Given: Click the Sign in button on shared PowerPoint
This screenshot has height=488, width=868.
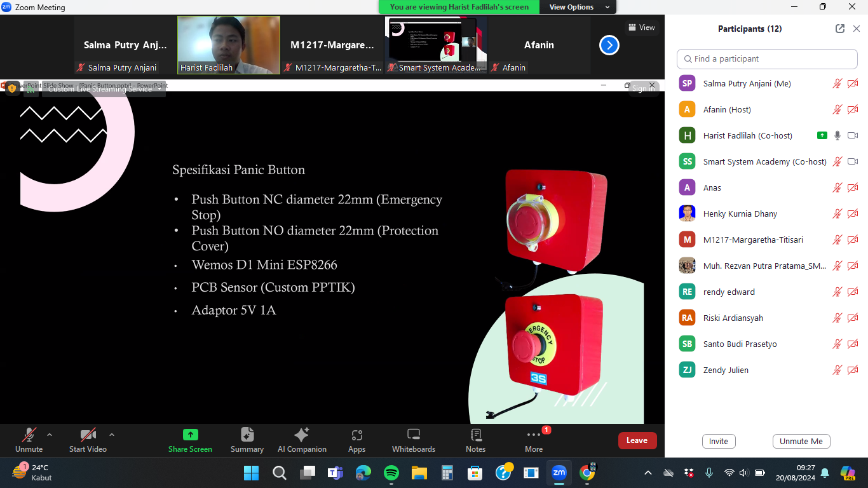Looking at the screenshot, I should pyautogui.click(x=643, y=88).
